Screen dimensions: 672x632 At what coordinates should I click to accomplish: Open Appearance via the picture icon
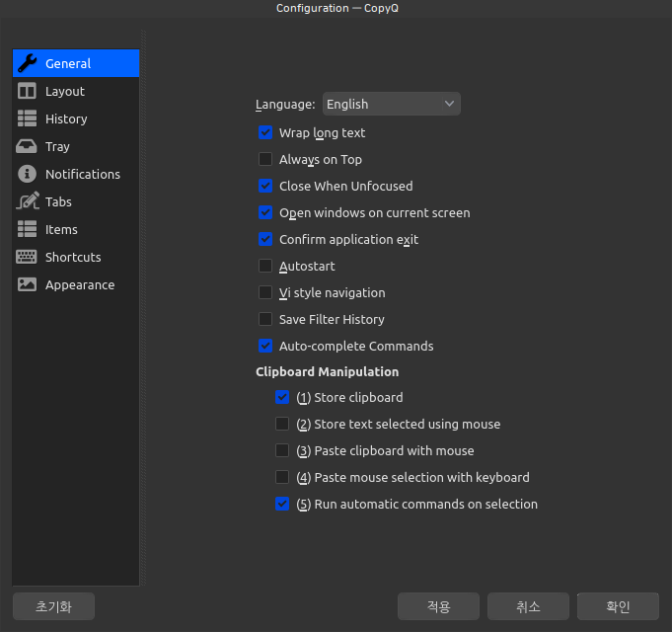click(28, 284)
